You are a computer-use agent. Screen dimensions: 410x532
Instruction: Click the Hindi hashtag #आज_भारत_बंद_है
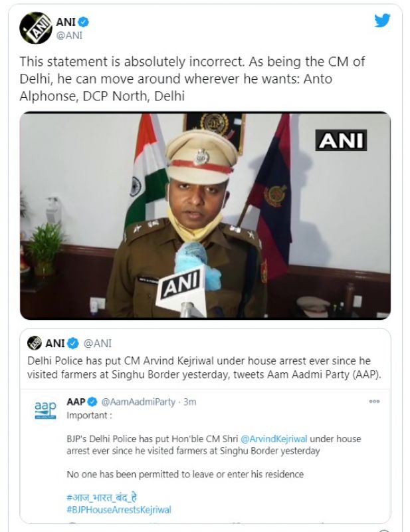[x=104, y=497]
